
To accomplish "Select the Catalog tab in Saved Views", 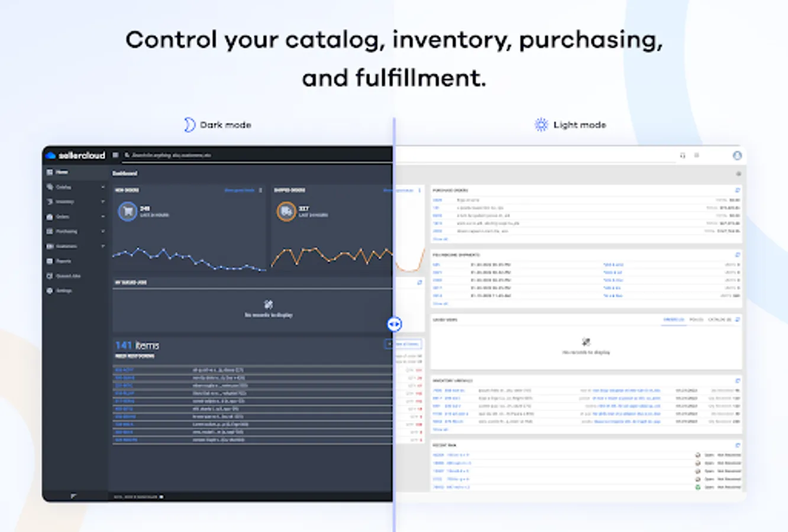I will click(x=720, y=320).
